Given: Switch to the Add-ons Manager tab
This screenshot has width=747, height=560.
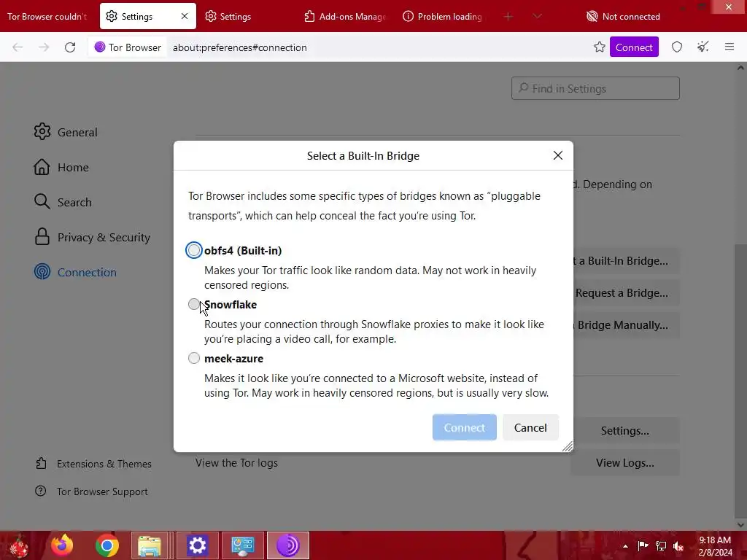Looking at the screenshot, I should tap(346, 16).
